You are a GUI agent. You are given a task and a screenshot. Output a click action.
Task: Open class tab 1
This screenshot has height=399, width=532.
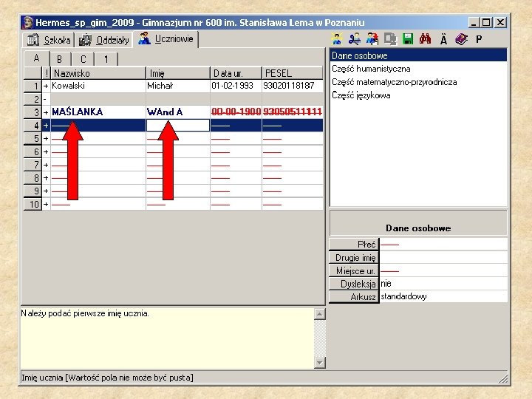tap(106, 59)
